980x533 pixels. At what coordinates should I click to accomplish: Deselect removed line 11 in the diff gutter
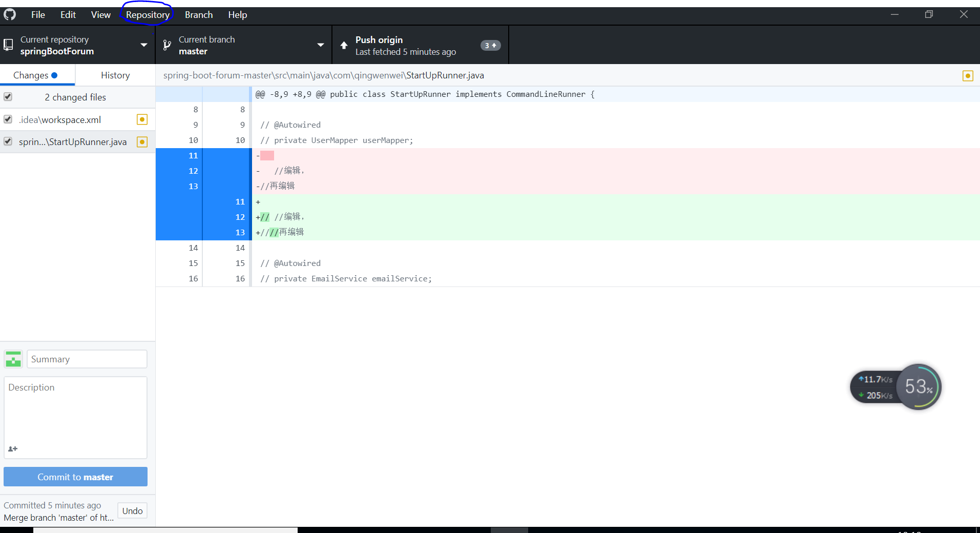pos(179,156)
